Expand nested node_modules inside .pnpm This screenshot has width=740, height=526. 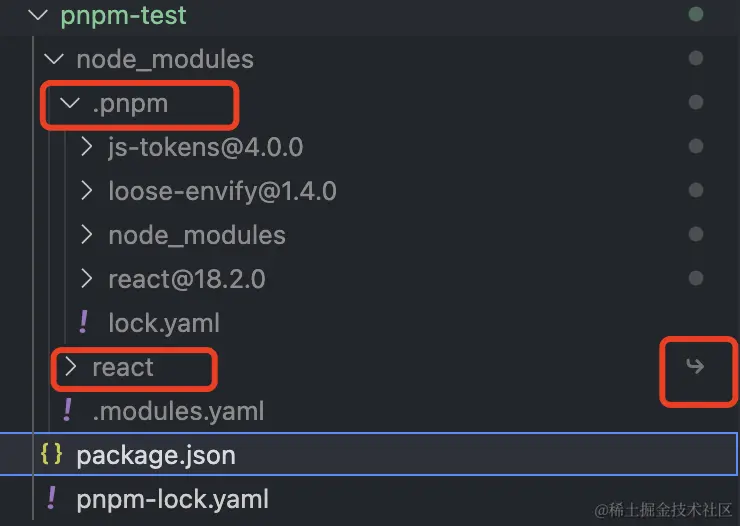(196, 235)
